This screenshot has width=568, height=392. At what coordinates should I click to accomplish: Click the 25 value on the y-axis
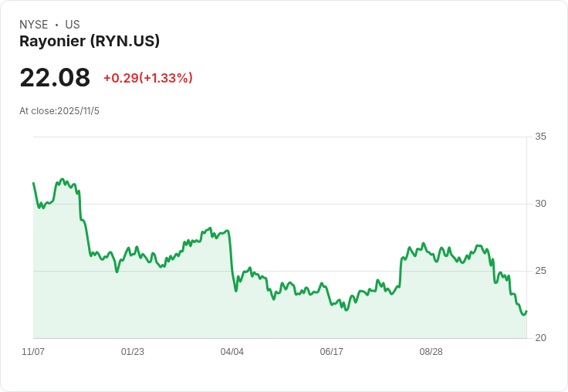pos(540,271)
